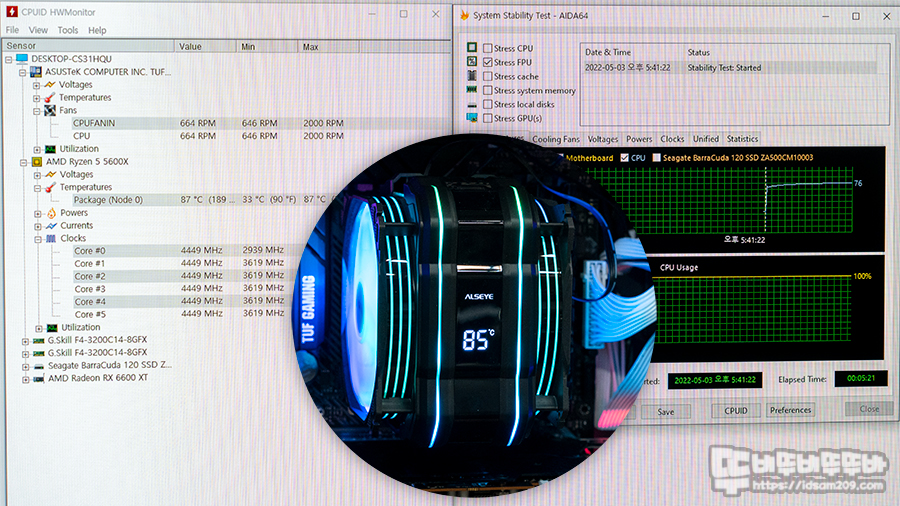
Task: Click the Temperatures icon under ASUSTeK
Action: click(x=50, y=98)
